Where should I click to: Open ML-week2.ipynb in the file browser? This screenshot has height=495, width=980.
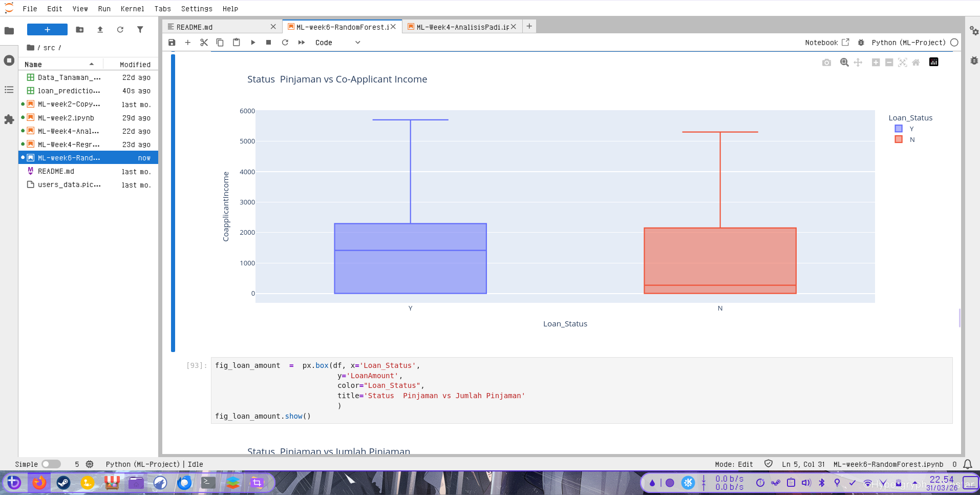pyautogui.click(x=66, y=118)
